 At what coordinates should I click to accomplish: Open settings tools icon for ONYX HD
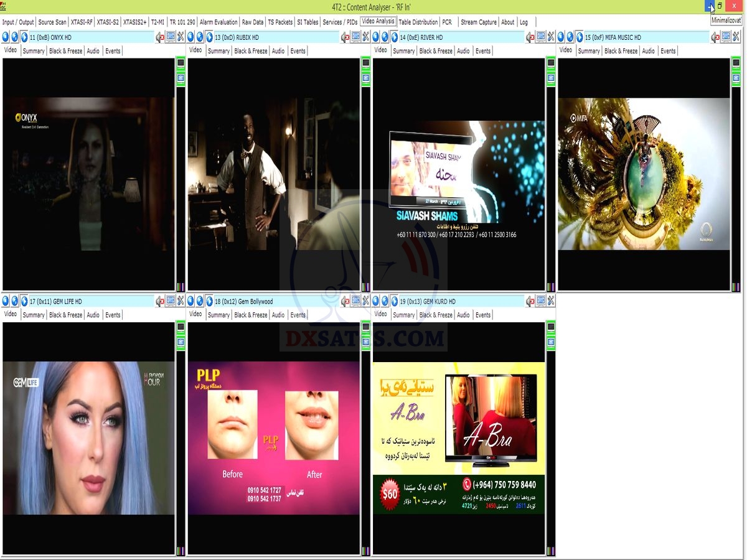coord(181,37)
